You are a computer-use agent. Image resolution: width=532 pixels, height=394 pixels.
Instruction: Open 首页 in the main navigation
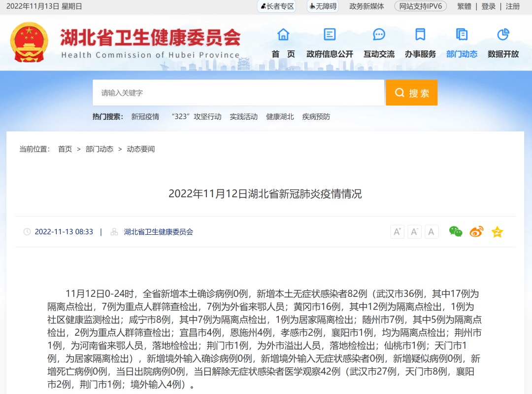click(283, 54)
